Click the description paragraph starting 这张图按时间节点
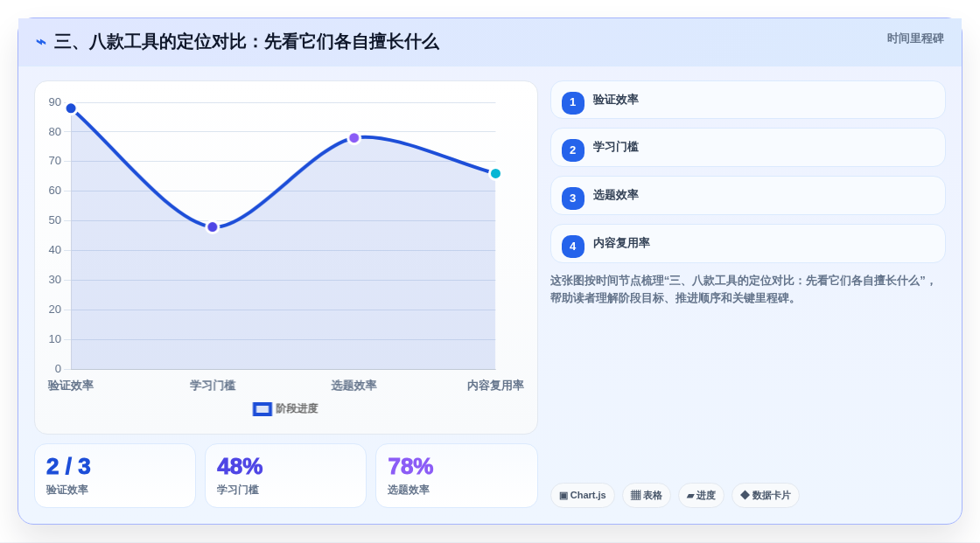Screen dimensions: 980x543 [x=743, y=289]
